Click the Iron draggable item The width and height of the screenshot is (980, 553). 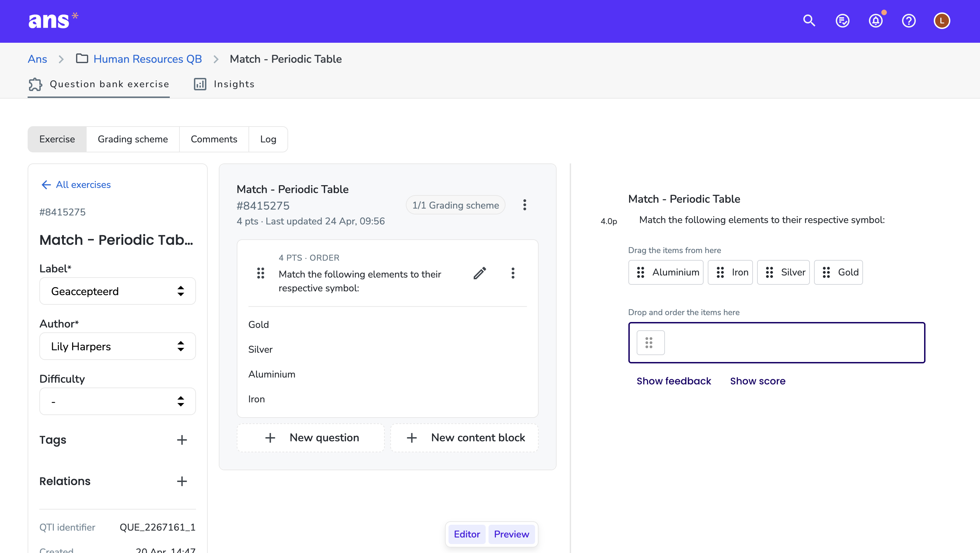[x=730, y=272]
